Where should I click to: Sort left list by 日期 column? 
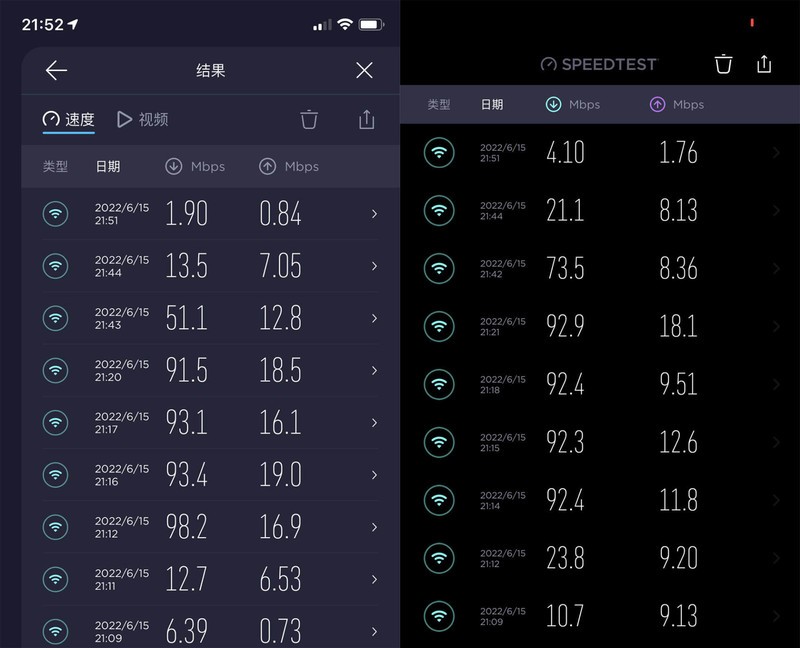click(x=108, y=167)
